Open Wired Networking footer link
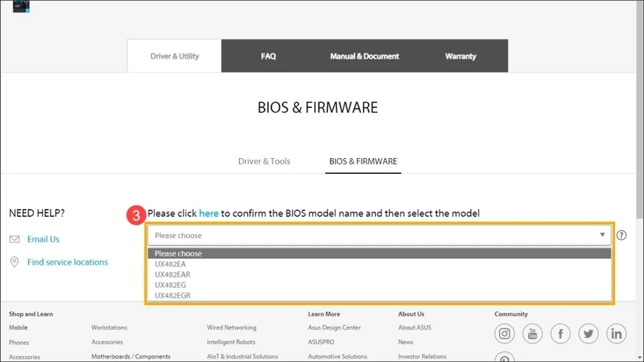This screenshot has width=644, height=362. 231,328
